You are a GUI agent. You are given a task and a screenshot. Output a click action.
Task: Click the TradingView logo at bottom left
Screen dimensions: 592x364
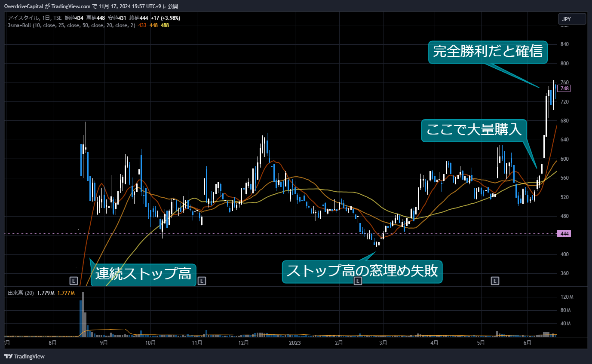(x=24, y=356)
